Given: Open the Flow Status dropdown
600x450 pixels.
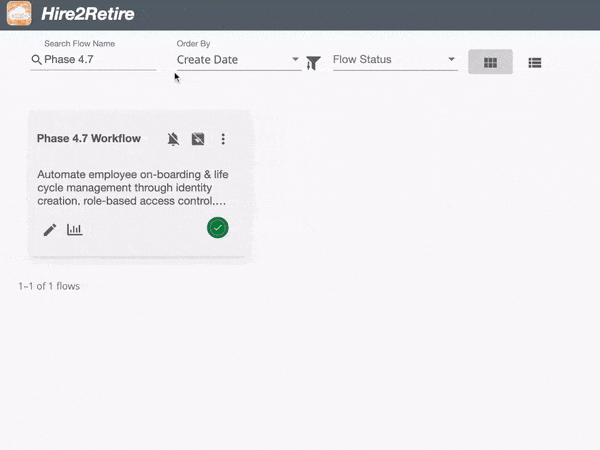Looking at the screenshot, I should tap(395, 60).
